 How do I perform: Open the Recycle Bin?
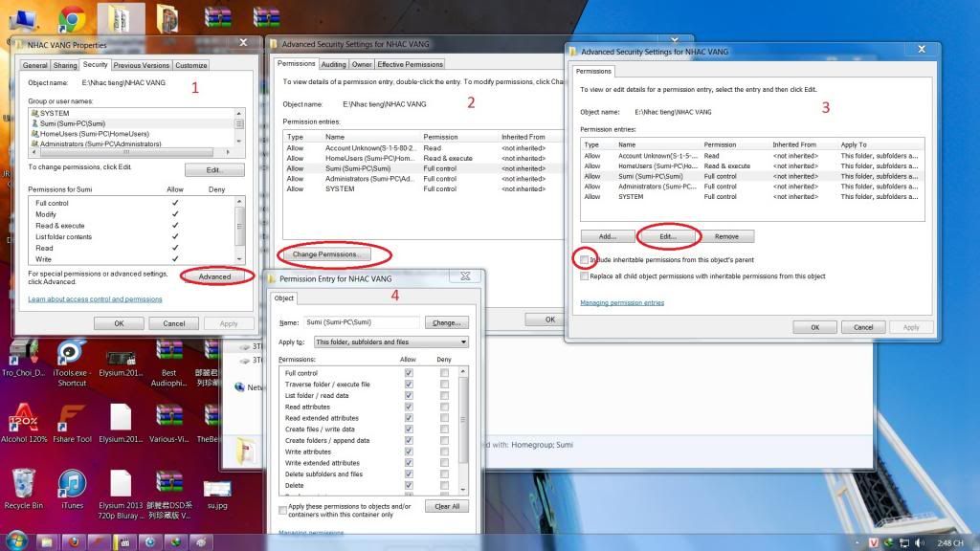pos(23,489)
